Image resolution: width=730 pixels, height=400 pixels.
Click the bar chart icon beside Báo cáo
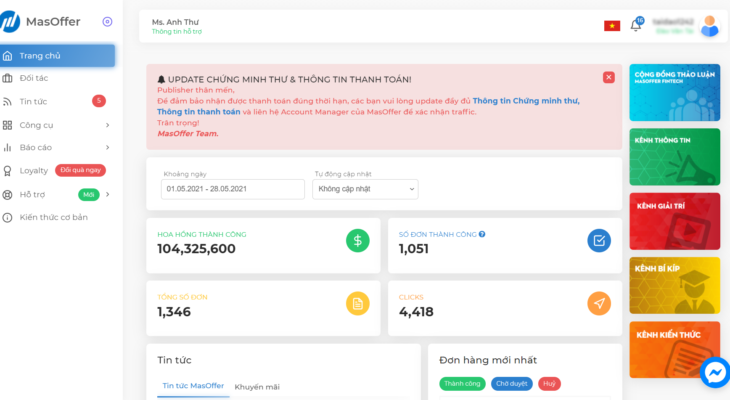click(x=7, y=147)
